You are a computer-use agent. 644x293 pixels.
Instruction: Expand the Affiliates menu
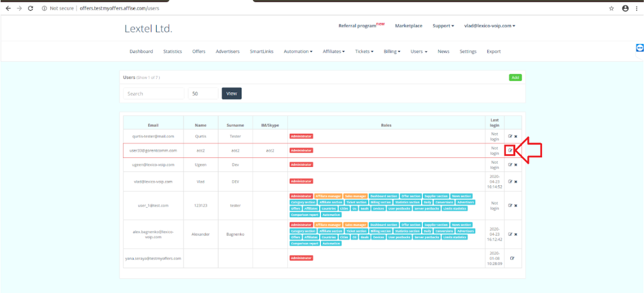tap(334, 52)
